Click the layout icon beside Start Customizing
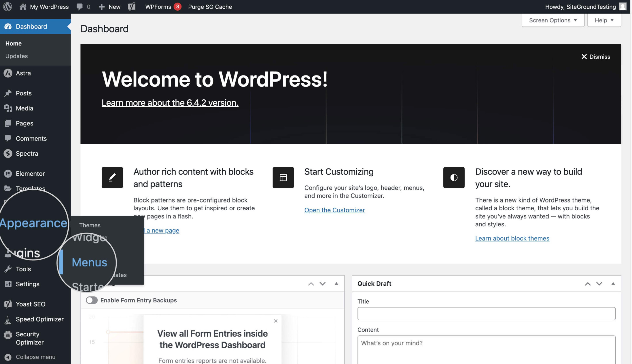The width and height of the screenshot is (632, 364). [283, 178]
